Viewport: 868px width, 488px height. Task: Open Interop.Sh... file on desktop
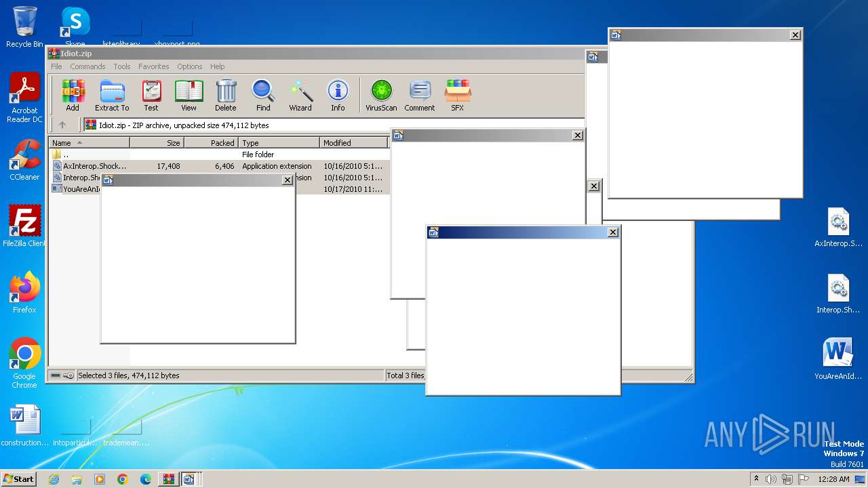click(x=838, y=294)
